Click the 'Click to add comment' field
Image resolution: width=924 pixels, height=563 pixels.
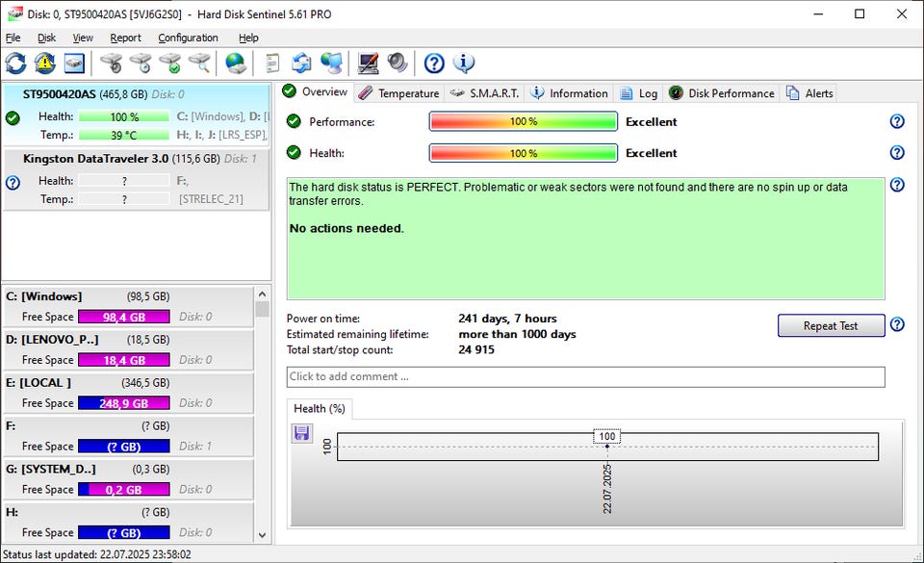[585, 377]
